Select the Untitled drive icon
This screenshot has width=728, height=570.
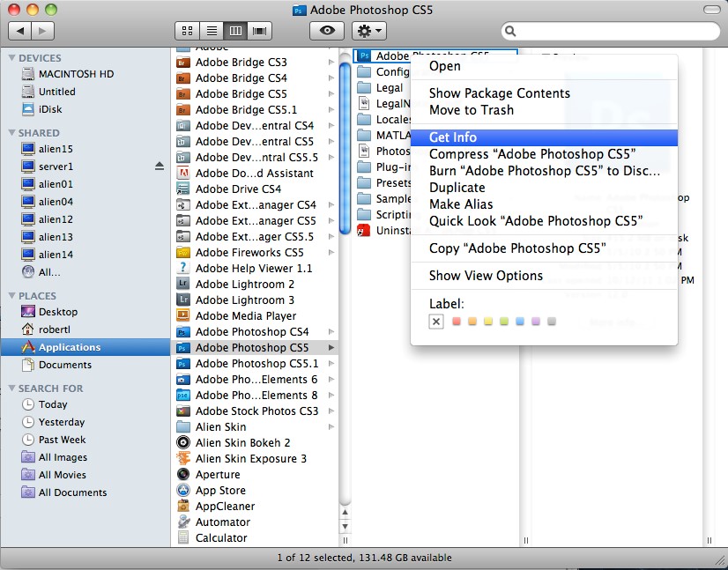click(x=28, y=92)
